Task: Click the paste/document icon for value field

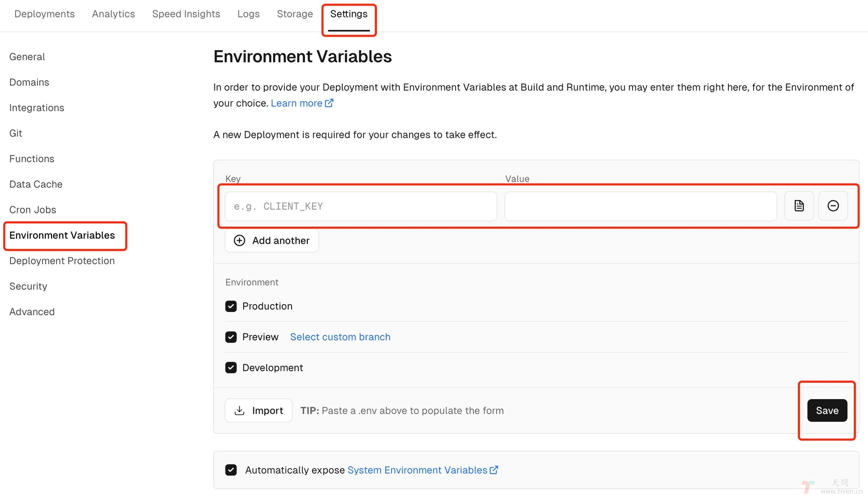Action: [x=799, y=206]
